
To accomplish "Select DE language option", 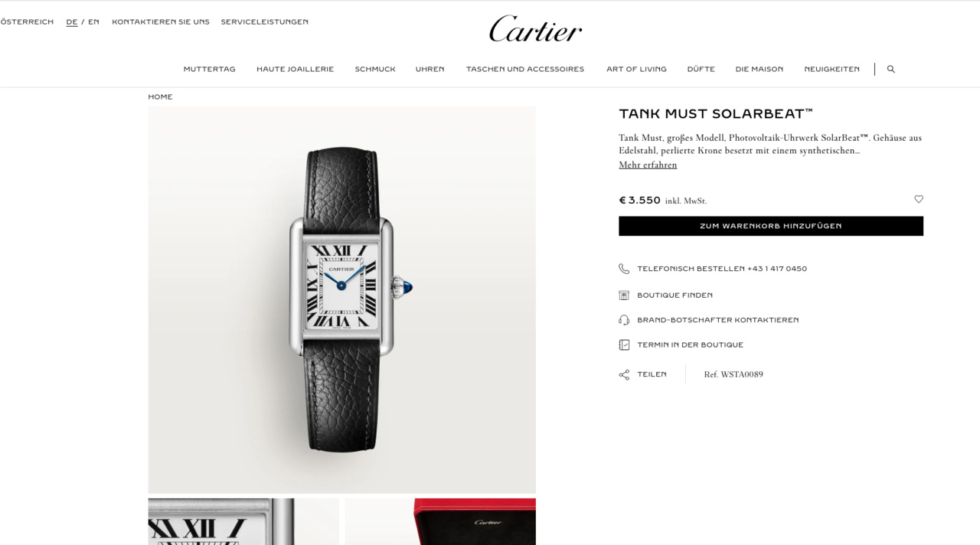I will click(72, 22).
